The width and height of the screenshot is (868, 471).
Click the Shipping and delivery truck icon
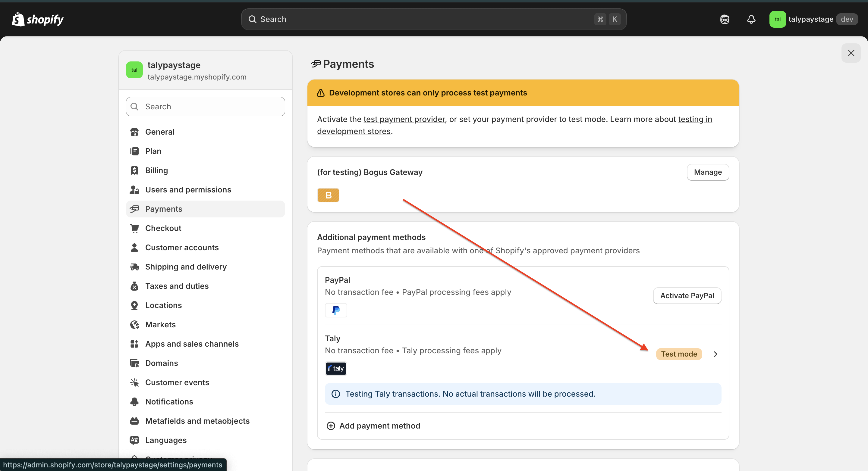coord(134,267)
